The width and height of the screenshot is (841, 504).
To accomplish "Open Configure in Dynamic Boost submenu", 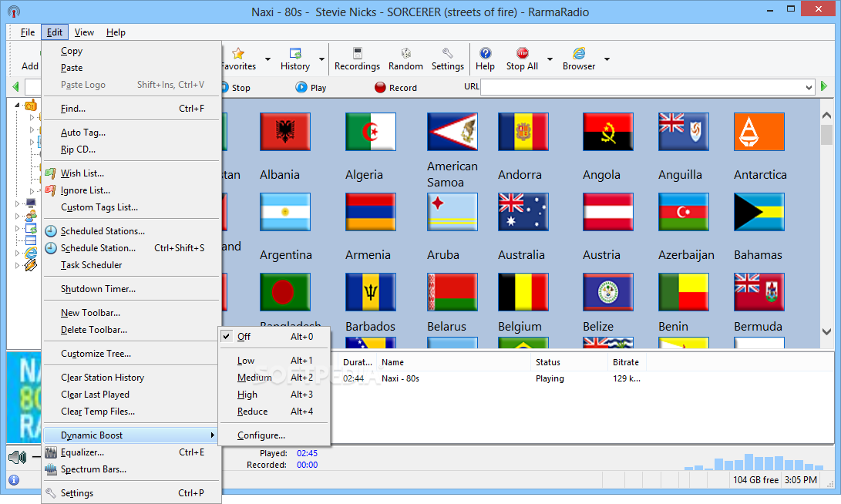I will [274, 435].
